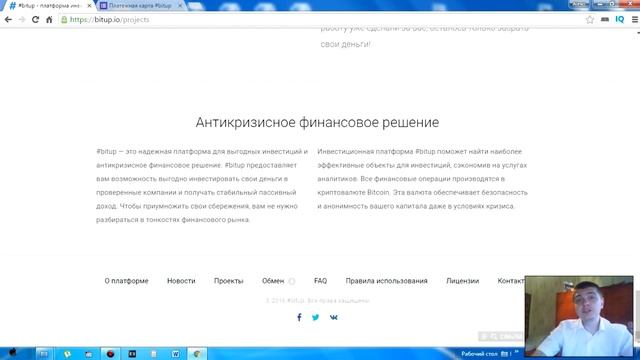Open the first taskbar window icon
The image size is (640, 360).
point(44,354)
